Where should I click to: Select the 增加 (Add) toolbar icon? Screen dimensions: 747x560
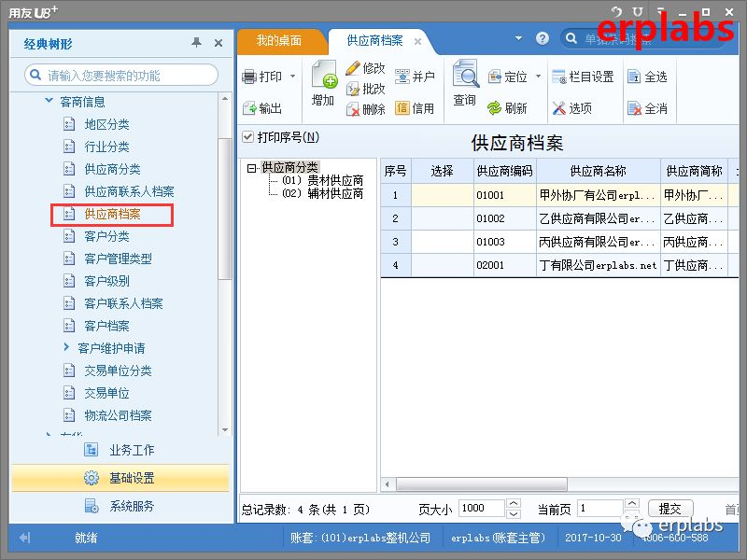click(x=324, y=84)
